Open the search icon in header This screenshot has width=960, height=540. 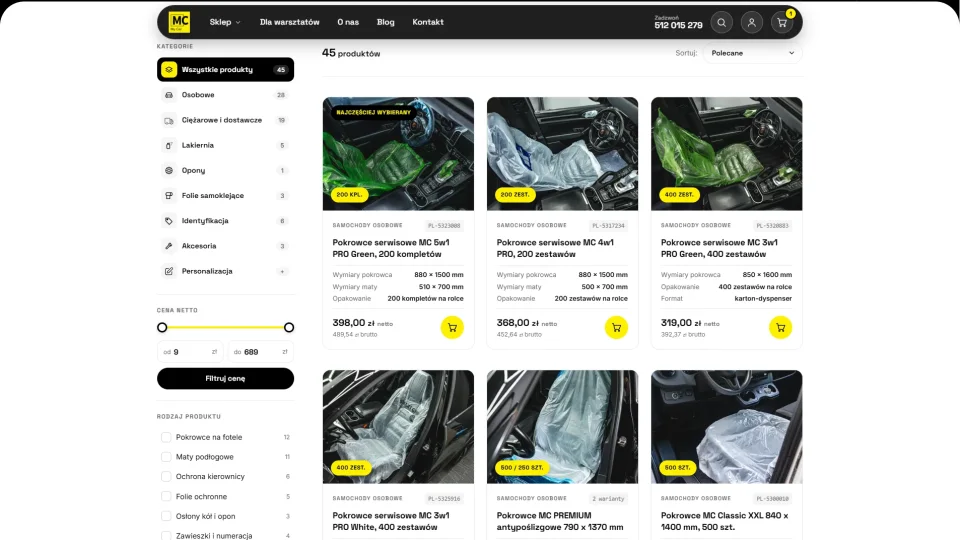pyautogui.click(x=722, y=22)
